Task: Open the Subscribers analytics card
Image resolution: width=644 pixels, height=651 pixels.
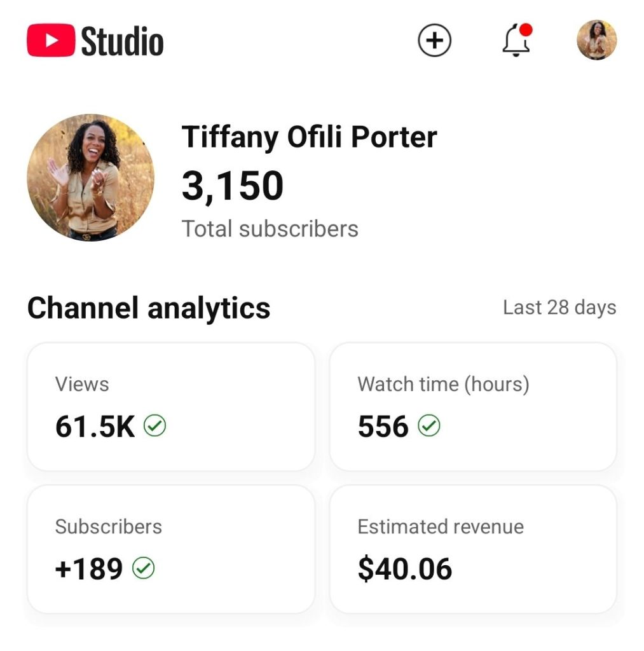Action: (170, 549)
